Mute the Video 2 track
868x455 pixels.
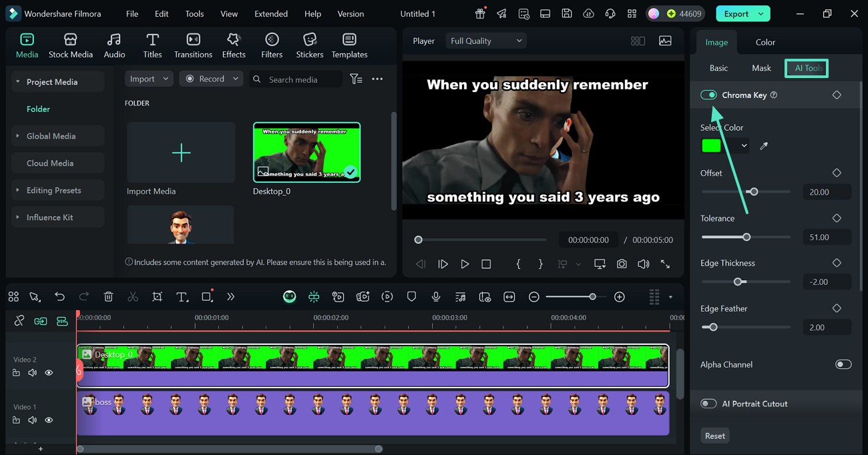(32, 373)
